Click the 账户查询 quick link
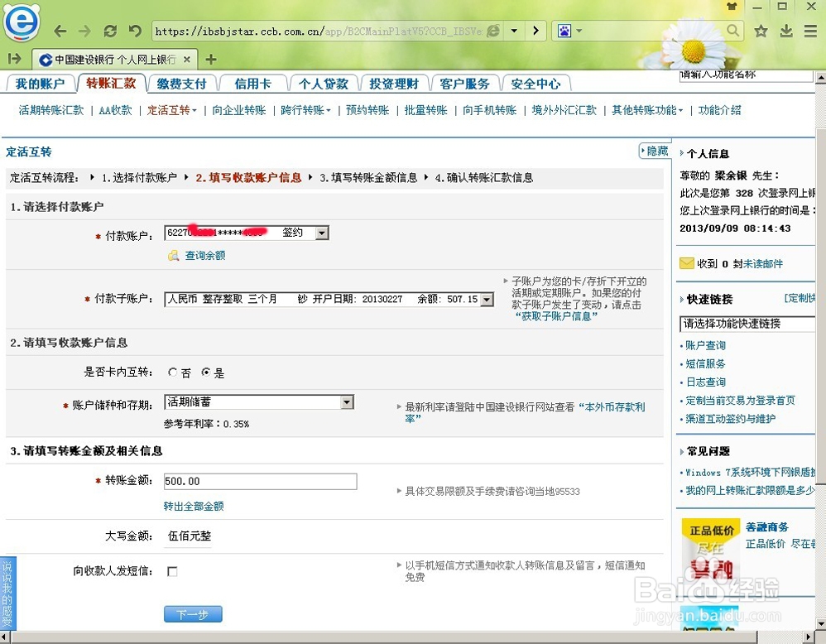Viewport: 826px width, 644px height. (x=705, y=346)
